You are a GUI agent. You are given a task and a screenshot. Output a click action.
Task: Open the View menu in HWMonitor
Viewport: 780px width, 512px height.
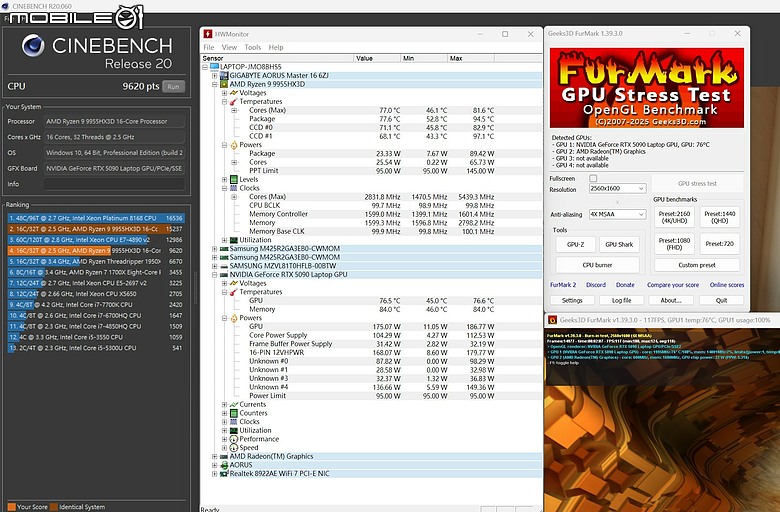(229, 47)
